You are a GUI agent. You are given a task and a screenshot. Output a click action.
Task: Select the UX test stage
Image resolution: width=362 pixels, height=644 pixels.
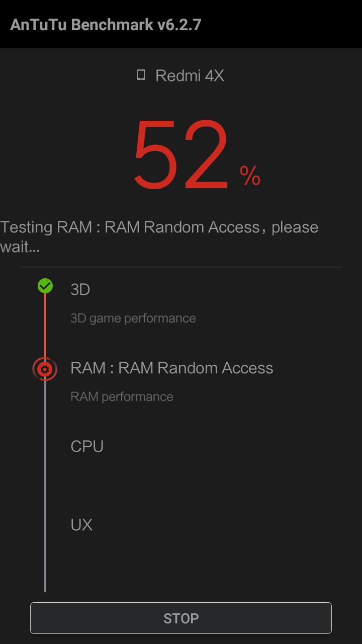81,525
